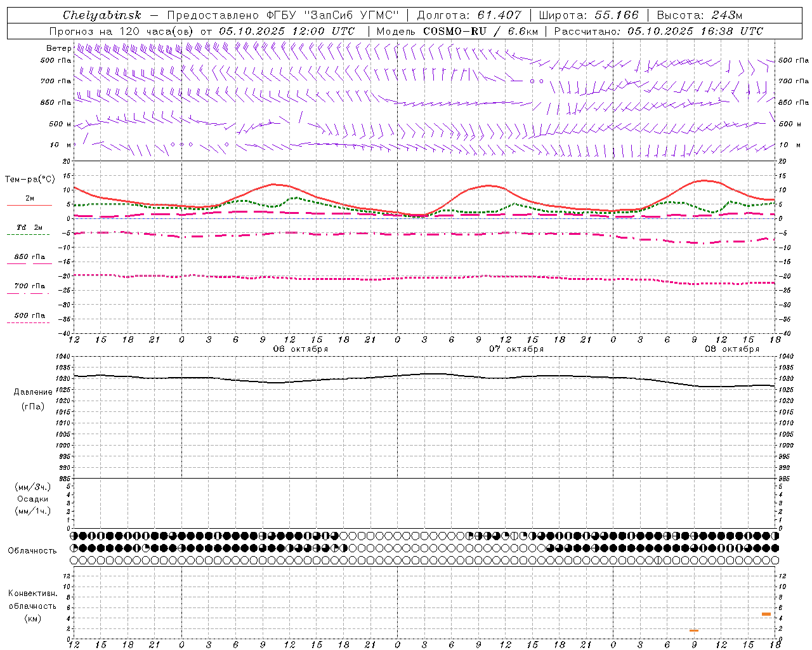Click the (мм/3ч.) precipitation unit label
The image size is (812, 650).
33,487
